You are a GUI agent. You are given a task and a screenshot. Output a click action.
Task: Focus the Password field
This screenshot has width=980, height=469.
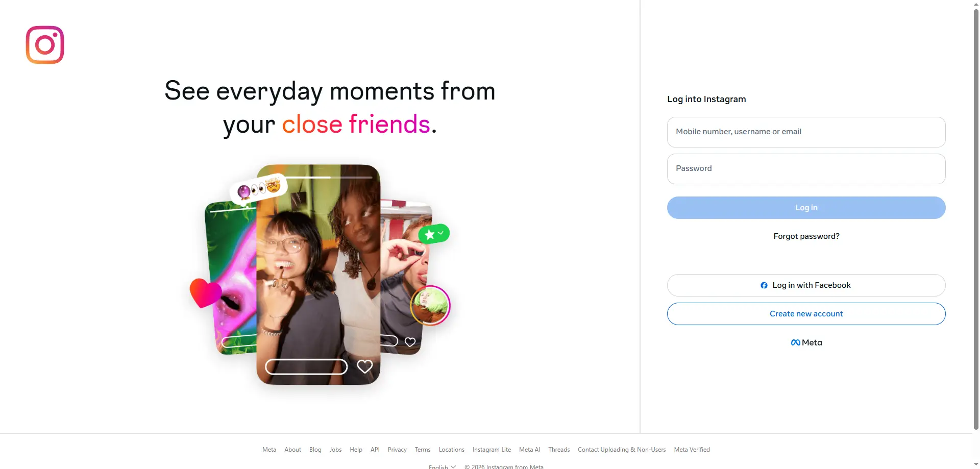tap(806, 169)
